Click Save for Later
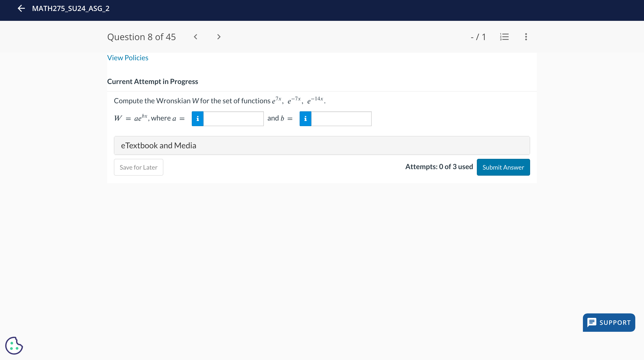644x360 pixels. click(x=138, y=167)
